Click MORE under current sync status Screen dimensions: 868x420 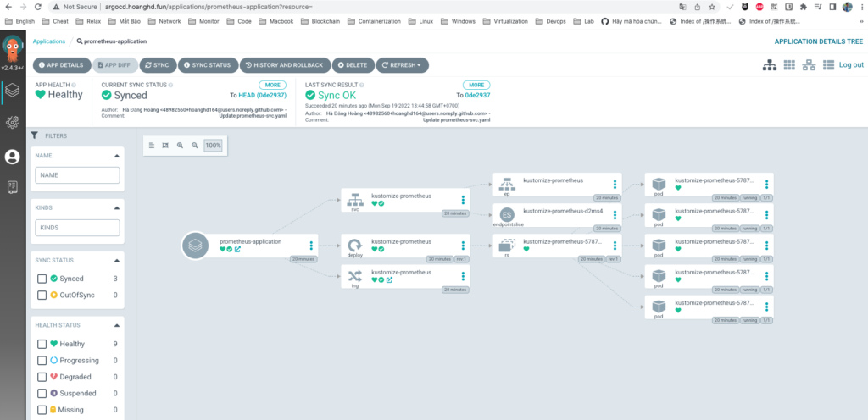coord(272,86)
